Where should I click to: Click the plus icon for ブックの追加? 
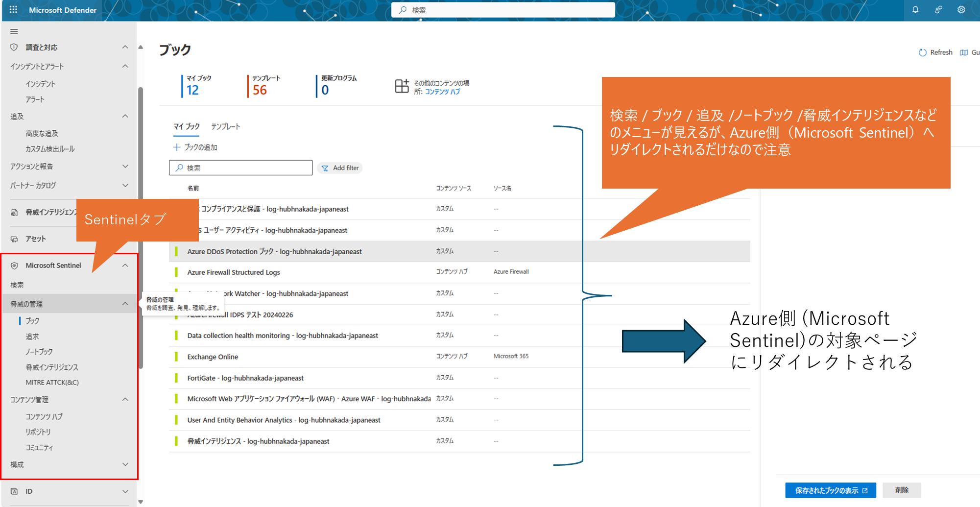point(177,147)
